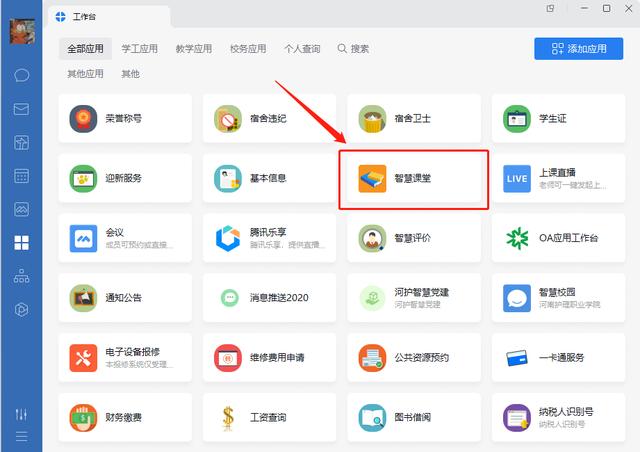Screen dimensions: 640x452
Task: Open the 财务缴费 payment app
Action: coord(125,417)
